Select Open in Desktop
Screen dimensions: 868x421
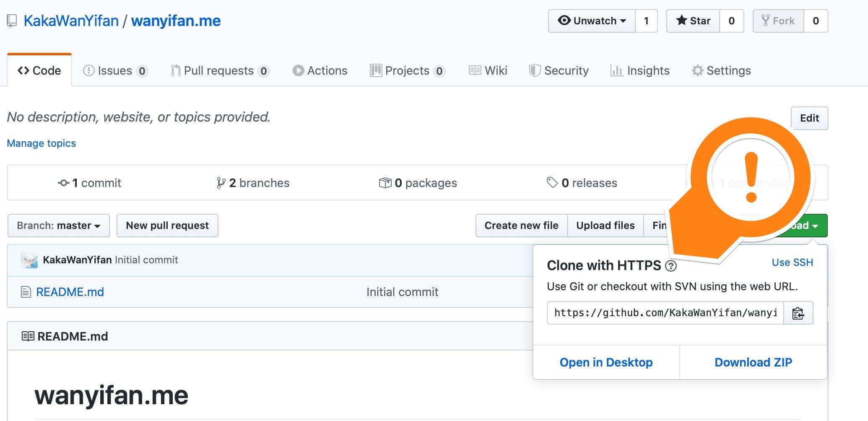pos(606,362)
